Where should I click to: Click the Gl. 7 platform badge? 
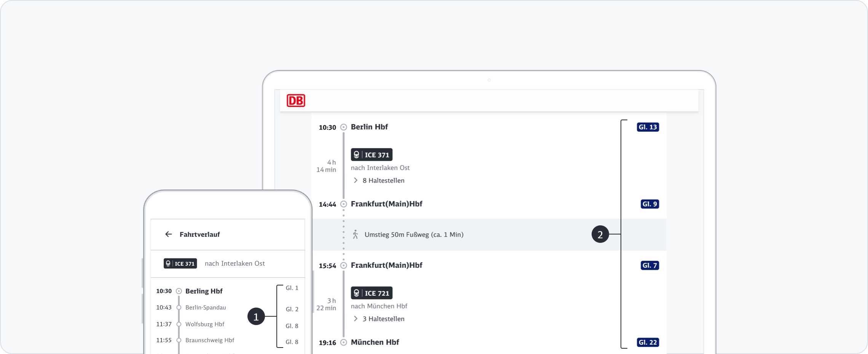pos(649,265)
